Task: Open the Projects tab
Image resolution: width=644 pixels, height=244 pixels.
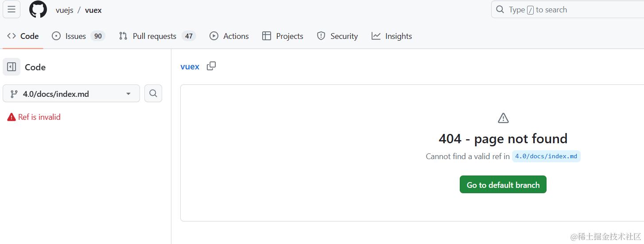Action: (283, 36)
